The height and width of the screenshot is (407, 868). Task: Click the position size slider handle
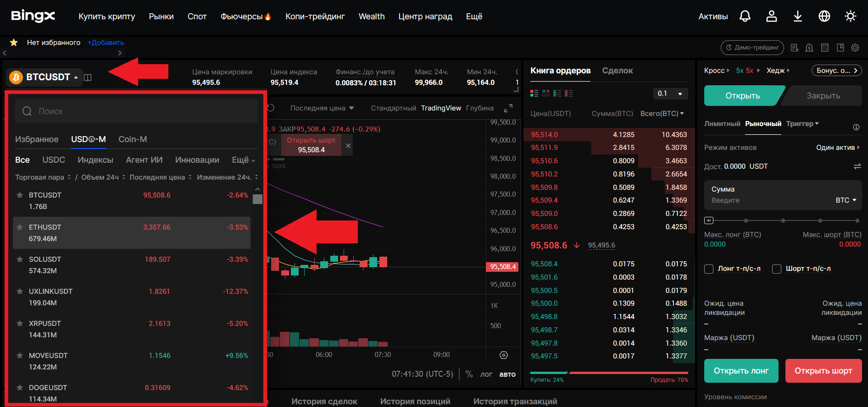[x=709, y=220]
